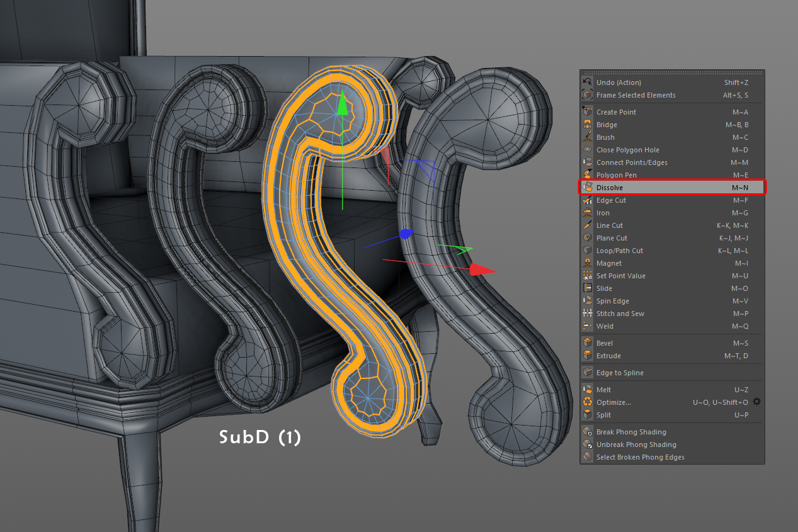This screenshot has width=798, height=532.
Task: Open Optimize options via gear icon
Action: pos(757,402)
